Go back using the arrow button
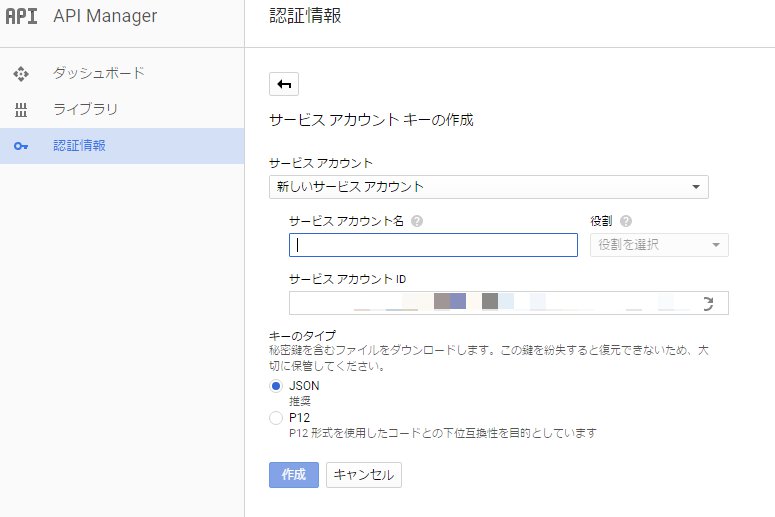The width and height of the screenshot is (775, 517). [284, 84]
